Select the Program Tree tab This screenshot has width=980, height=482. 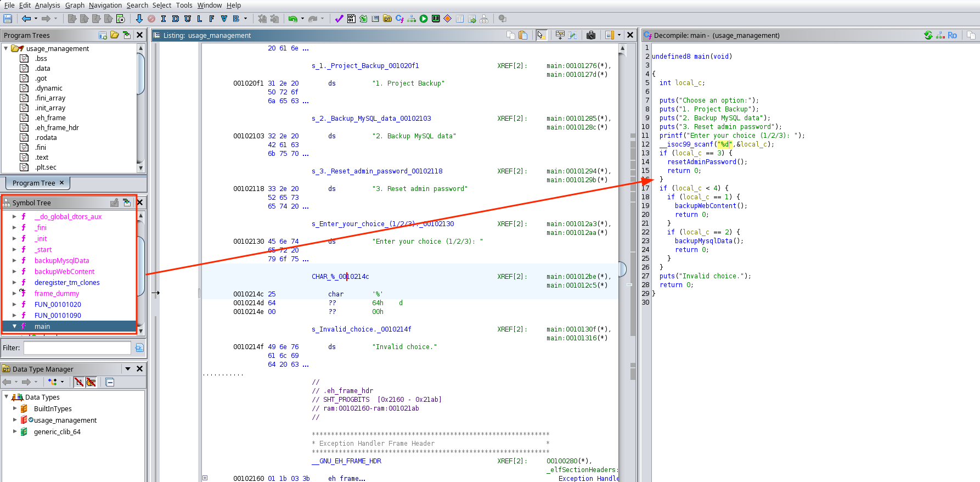tap(38, 183)
